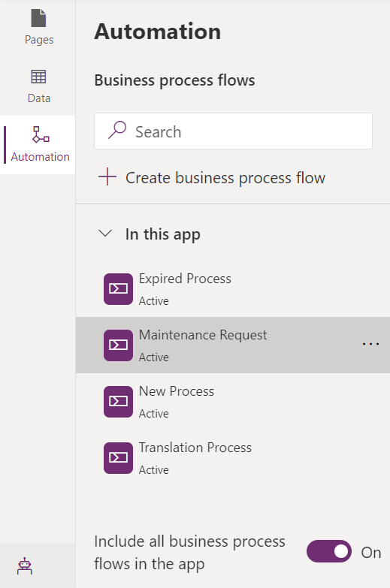Viewport: 390px width, 588px height.
Task: Collapse the In this app section
Action: pyautogui.click(x=105, y=234)
